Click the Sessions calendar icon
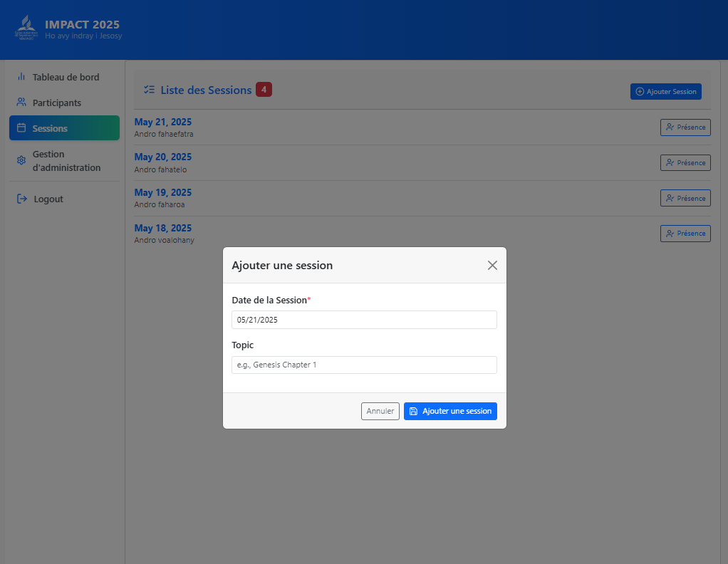Screen dimensions: 728x564 [x=21, y=127]
